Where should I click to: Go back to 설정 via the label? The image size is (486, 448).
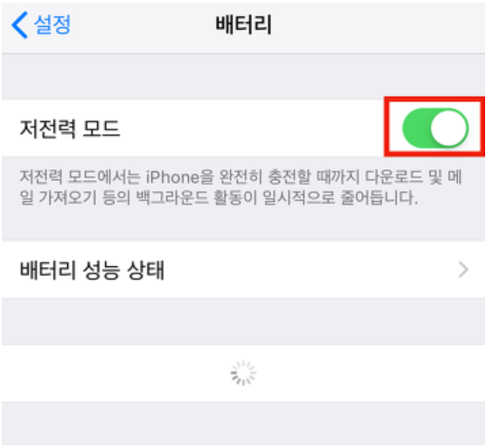(52, 24)
